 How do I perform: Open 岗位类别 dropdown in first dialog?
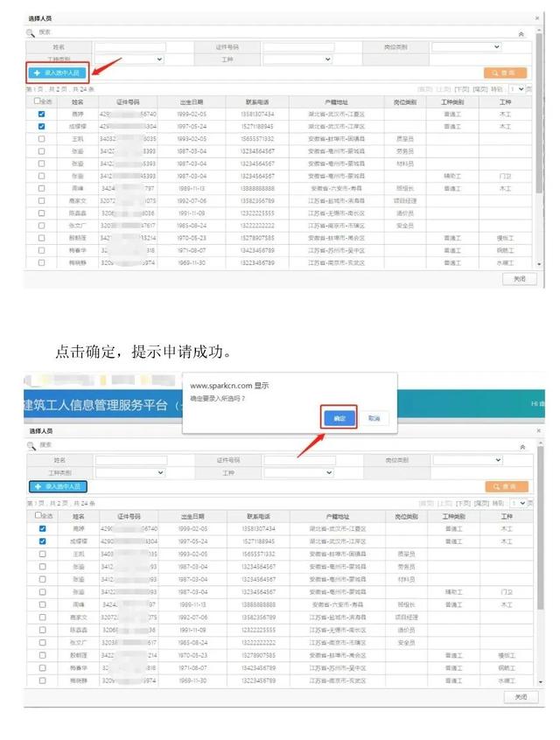point(465,46)
